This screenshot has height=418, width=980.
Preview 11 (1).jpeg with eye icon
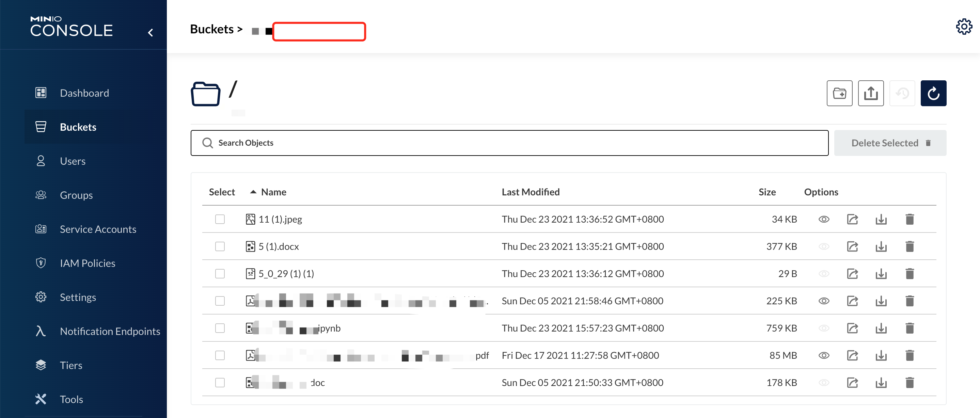pos(824,220)
